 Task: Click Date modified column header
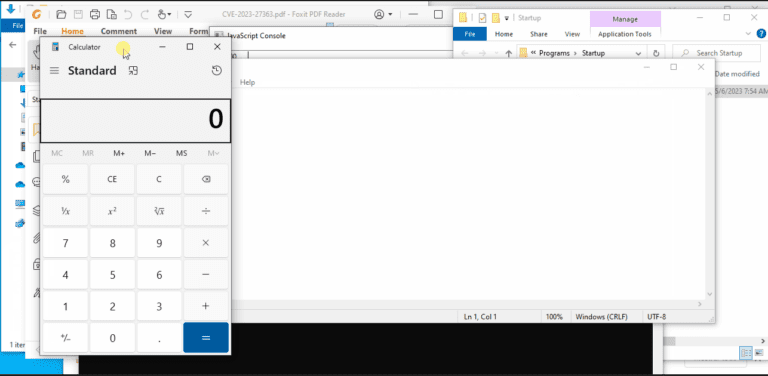pos(737,74)
